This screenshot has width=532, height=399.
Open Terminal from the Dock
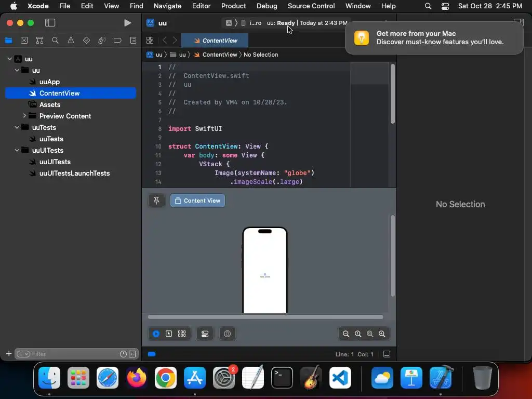coord(282,378)
